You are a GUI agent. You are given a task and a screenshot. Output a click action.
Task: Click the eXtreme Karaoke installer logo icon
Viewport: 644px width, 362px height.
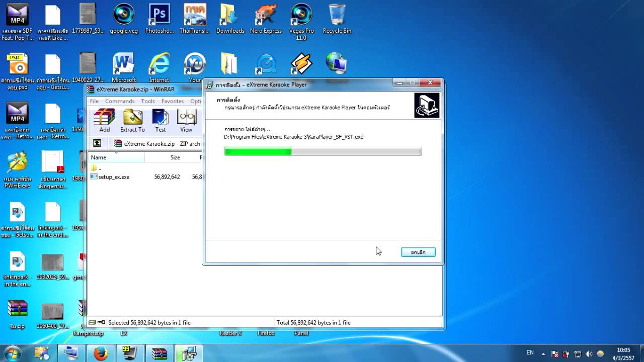coord(427,105)
